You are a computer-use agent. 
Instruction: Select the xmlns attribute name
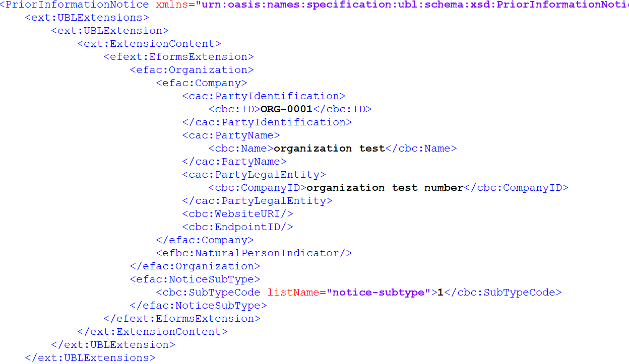[172, 5]
